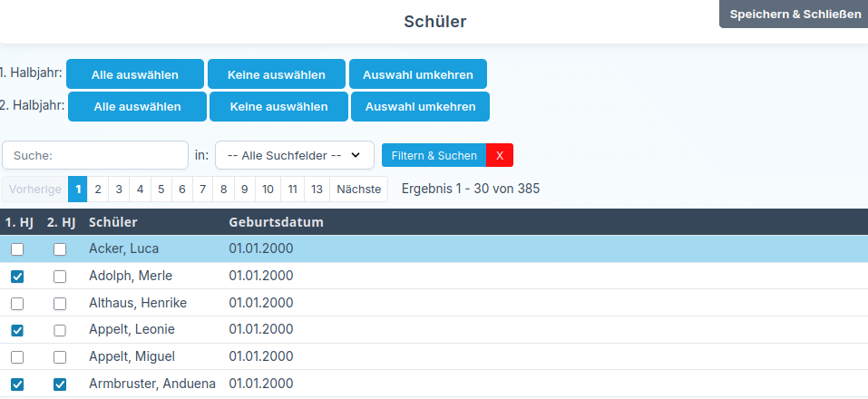Click Keine auswählen for 2. Halbjahr
This screenshot has height=399, width=868.
click(278, 107)
